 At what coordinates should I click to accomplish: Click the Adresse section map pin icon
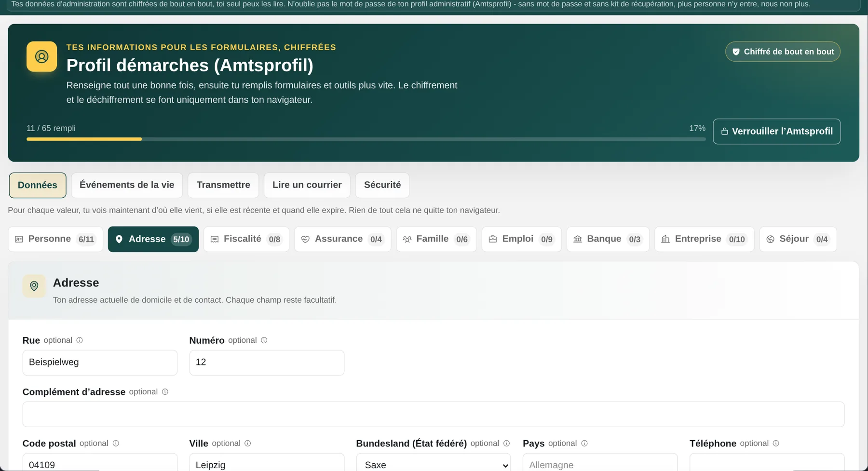coord(34,286)
